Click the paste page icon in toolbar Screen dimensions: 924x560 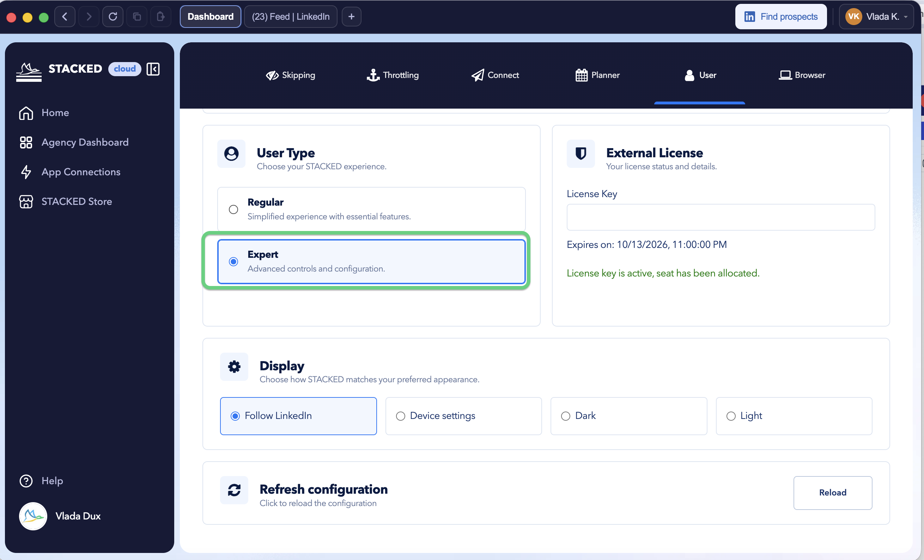pyautogui.click(x=161, y=17)
